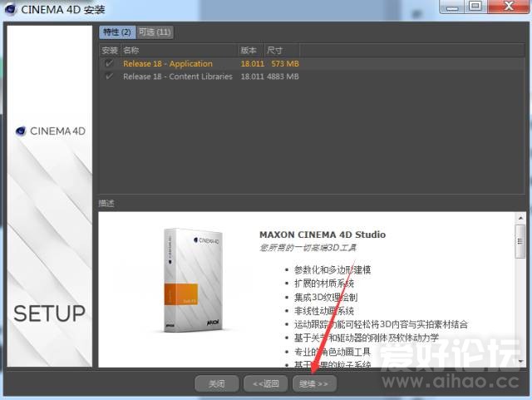Image resolution: width=532 pixels, height=400 pixels.
Task: Click the Cinema 4D Studio box image
Action: click(x=191, y=278)
